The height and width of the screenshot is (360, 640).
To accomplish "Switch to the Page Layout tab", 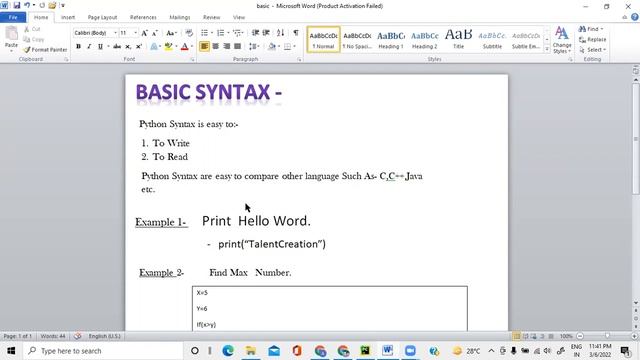I will coord(102,17).
